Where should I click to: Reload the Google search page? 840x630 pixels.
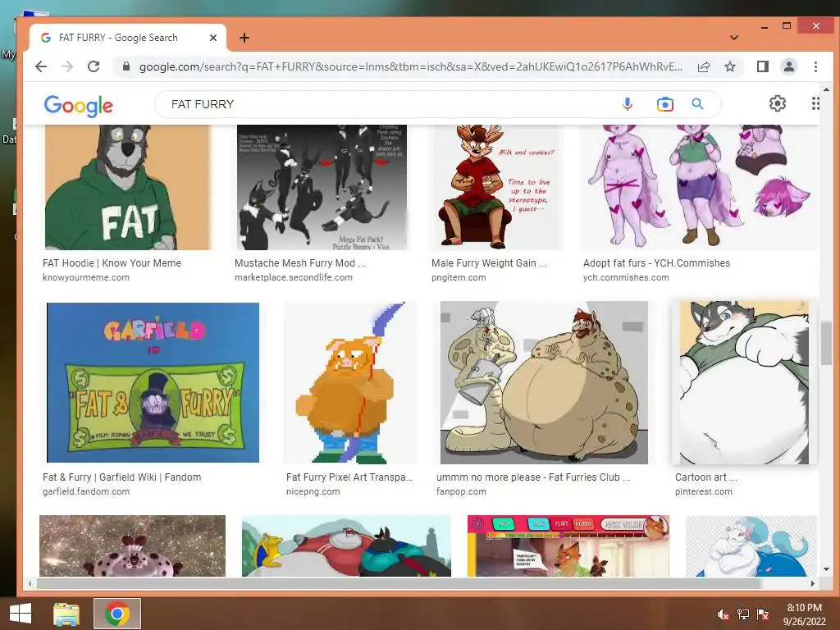[x=94, y=66]
